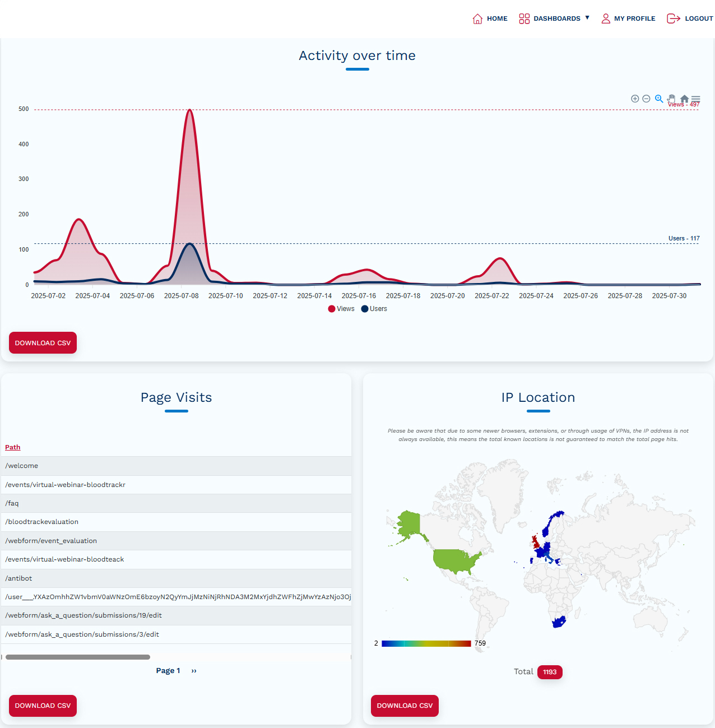Screen dimensions: 715x728
Task: Toggle the Views series in legend
Action: pos(341,309)
